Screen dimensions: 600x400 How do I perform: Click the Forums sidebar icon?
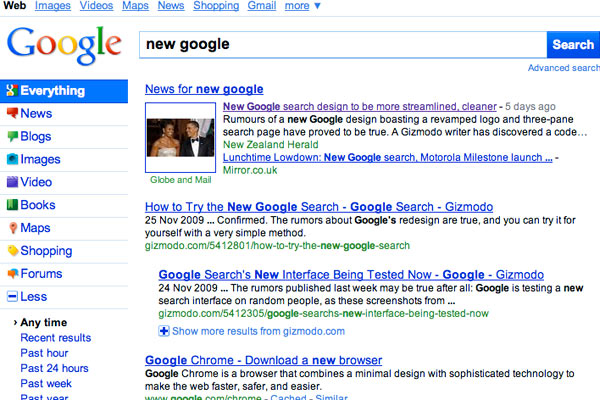[12, 274]
